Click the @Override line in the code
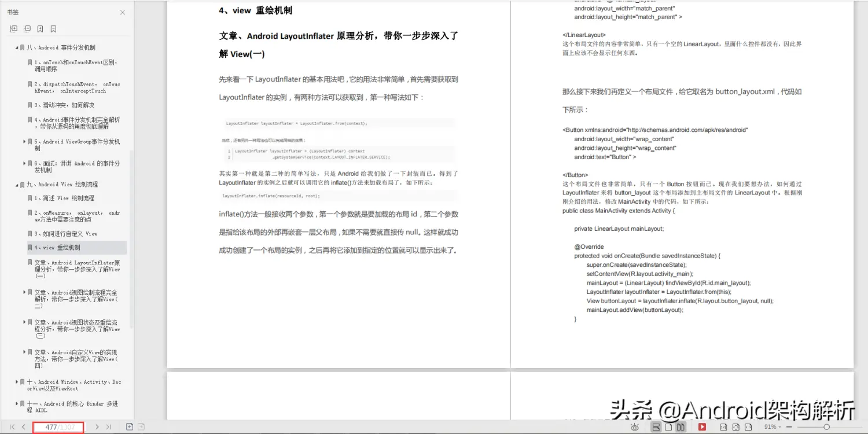This screenshot has height=434, width=868. (x=589, y=247)
